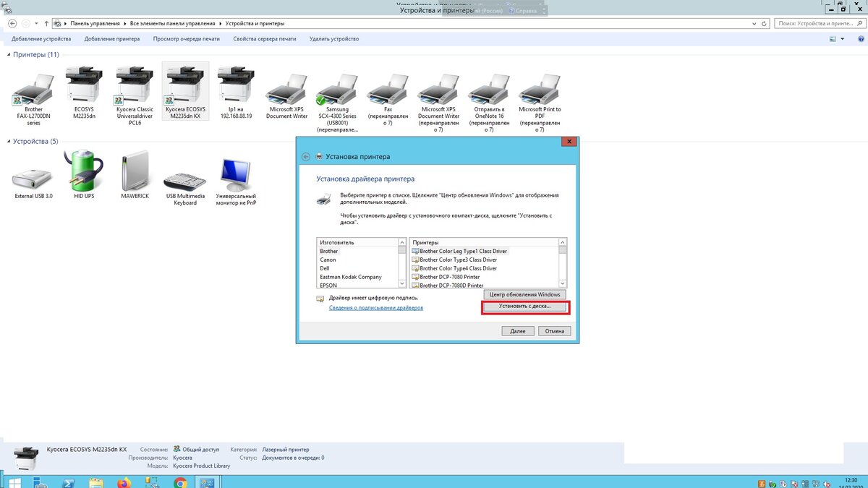Click the Next (Далее) button
The image size is (868, 488).
click(x=518, y=331)
